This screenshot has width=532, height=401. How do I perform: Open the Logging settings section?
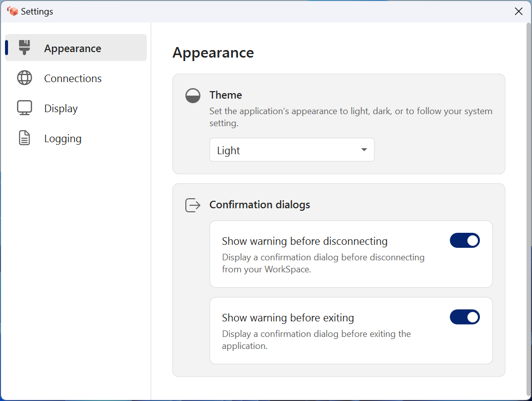[76, 138]
